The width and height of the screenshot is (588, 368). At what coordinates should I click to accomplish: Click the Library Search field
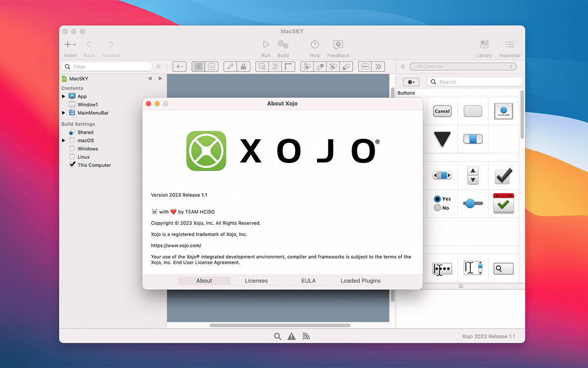[x=475, y=82]
